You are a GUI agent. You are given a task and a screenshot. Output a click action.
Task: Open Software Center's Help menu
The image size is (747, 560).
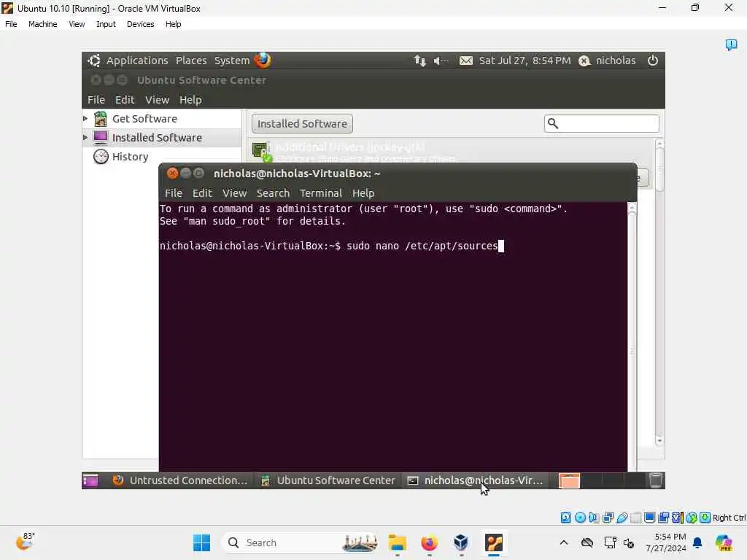point(190,99)
